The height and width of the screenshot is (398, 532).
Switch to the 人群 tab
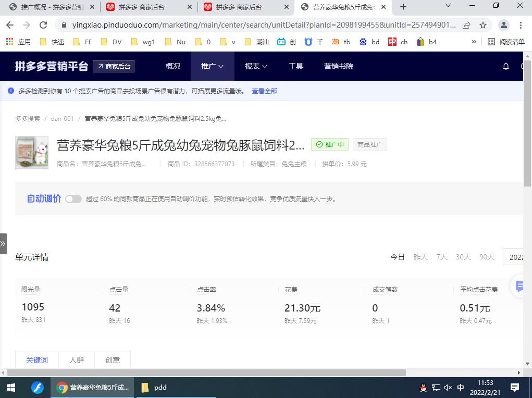click(x=77, y=360)
